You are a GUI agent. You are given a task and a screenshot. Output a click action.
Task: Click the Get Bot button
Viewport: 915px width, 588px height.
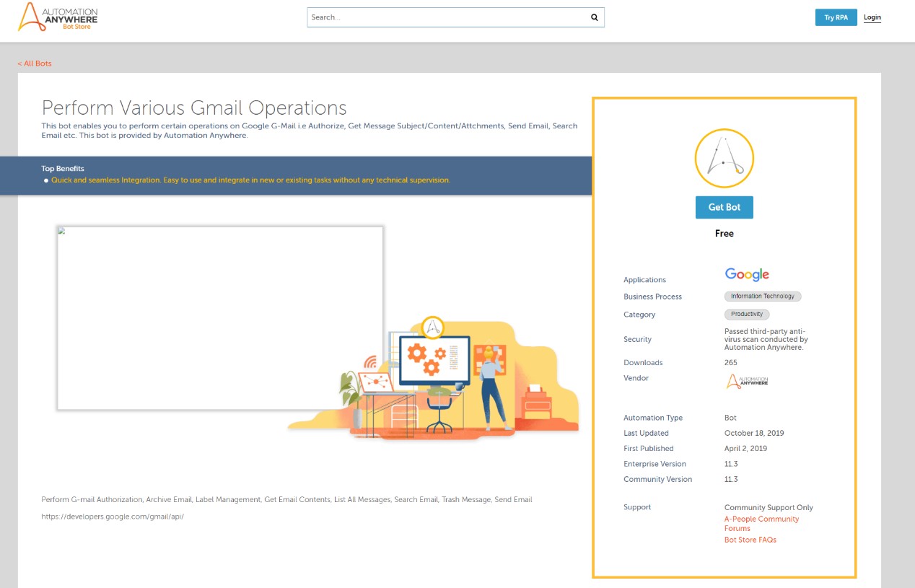[x=724, y=207]
